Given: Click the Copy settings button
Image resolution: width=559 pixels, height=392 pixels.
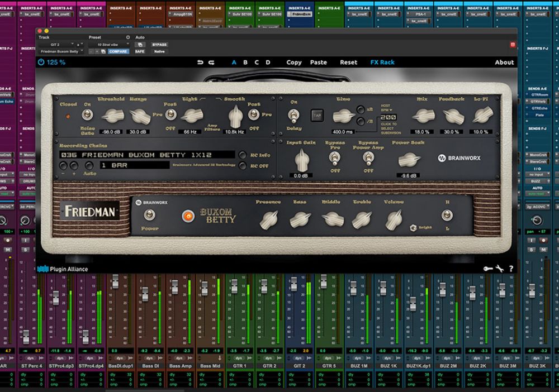Looking at the screenshot, I should (294, 63).
